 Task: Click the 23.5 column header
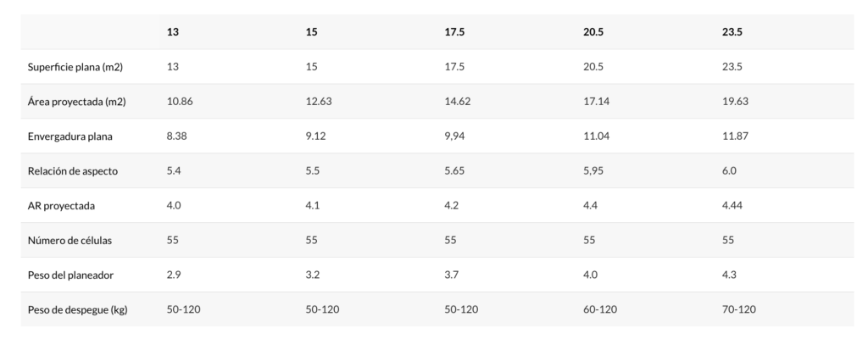[x=732, y=32]
